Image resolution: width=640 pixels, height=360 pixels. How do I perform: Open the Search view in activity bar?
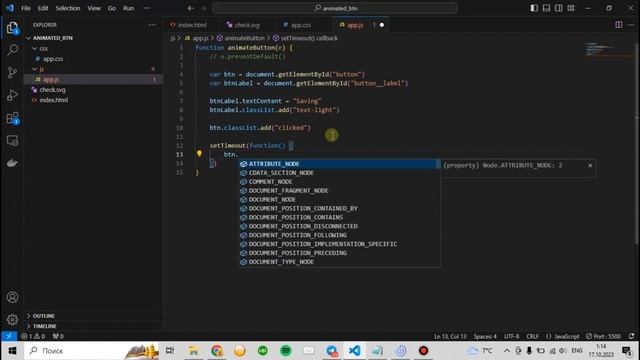click(12, 50)
